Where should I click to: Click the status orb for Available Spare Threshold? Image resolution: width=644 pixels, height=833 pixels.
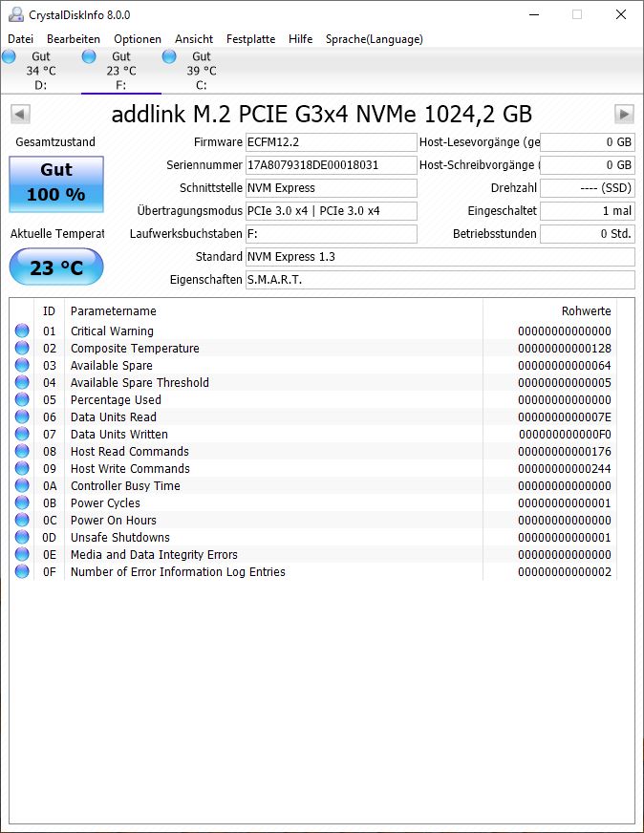coord(22,382)
